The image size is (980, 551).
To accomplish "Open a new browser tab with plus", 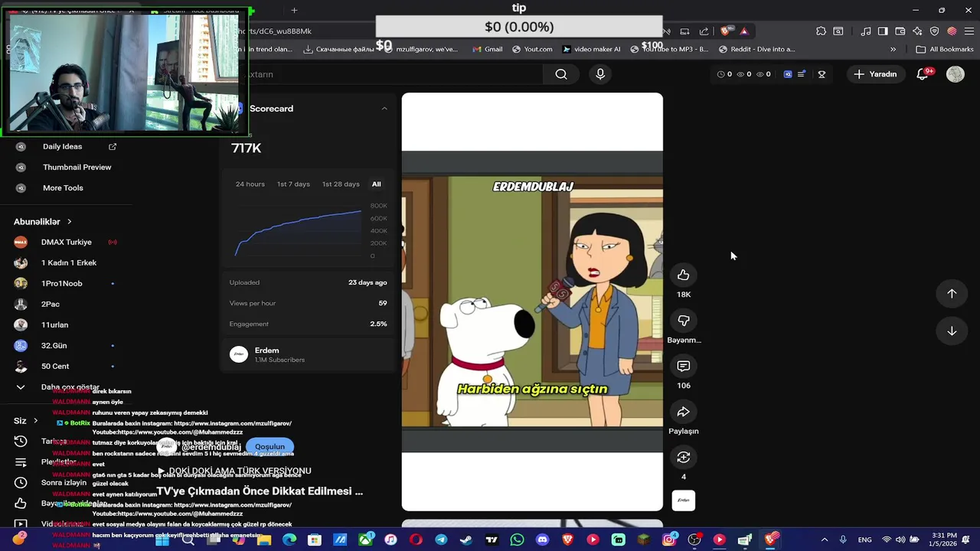I will coord(294,10).
